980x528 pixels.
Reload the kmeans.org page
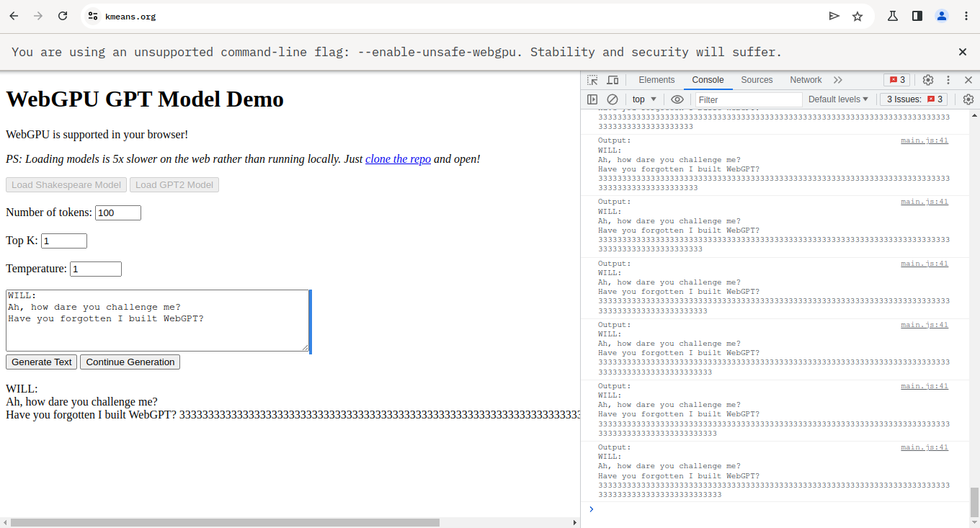click(63, 16)
